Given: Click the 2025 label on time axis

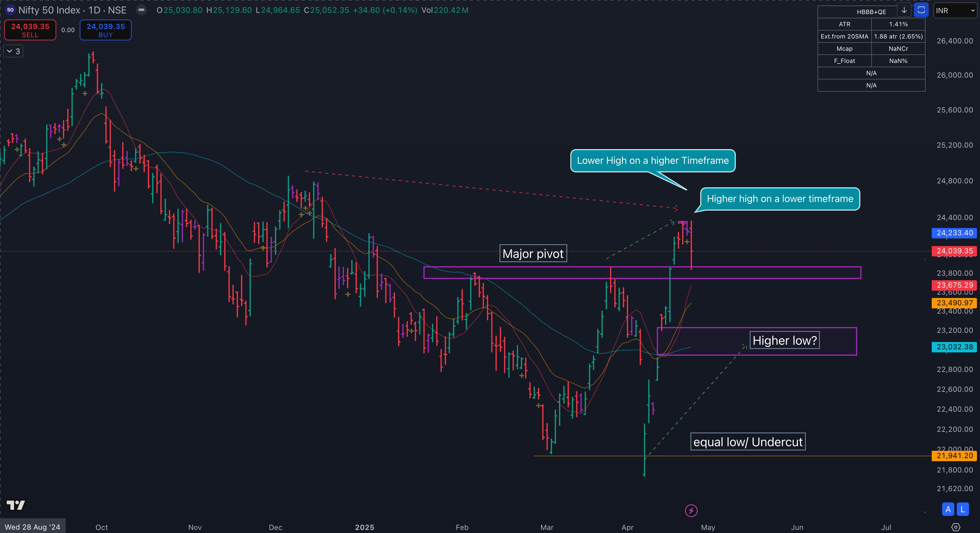Looking at the screenshot, I should pos(364,527).
